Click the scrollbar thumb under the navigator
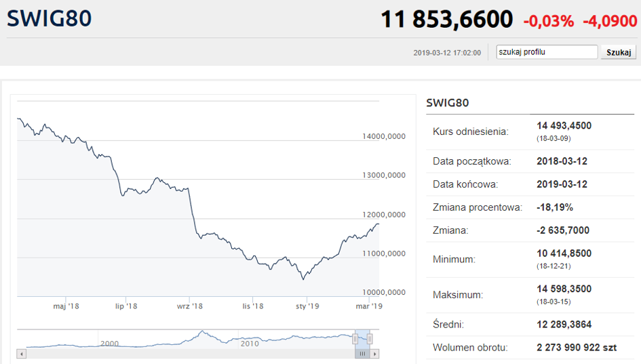The image size is (641, 364). [x=363, y=354]
